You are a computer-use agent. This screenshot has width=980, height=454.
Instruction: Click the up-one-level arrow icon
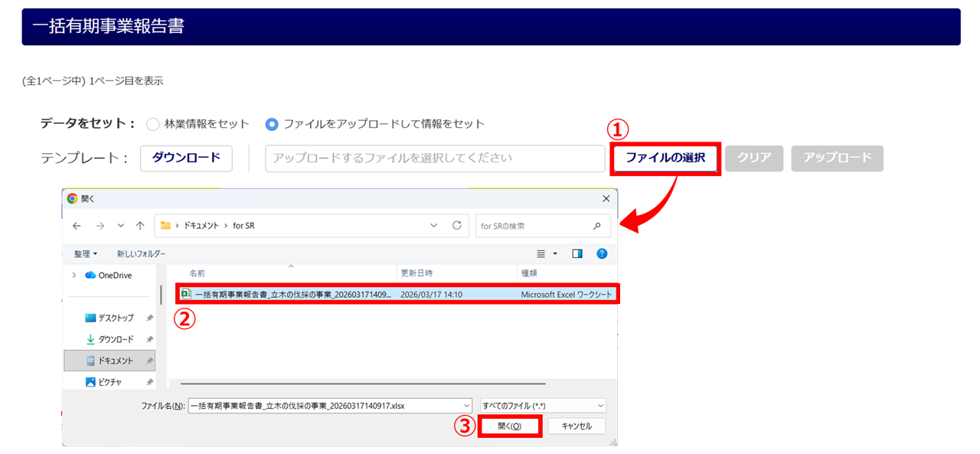pyautogui.click(x=140, y=226)
